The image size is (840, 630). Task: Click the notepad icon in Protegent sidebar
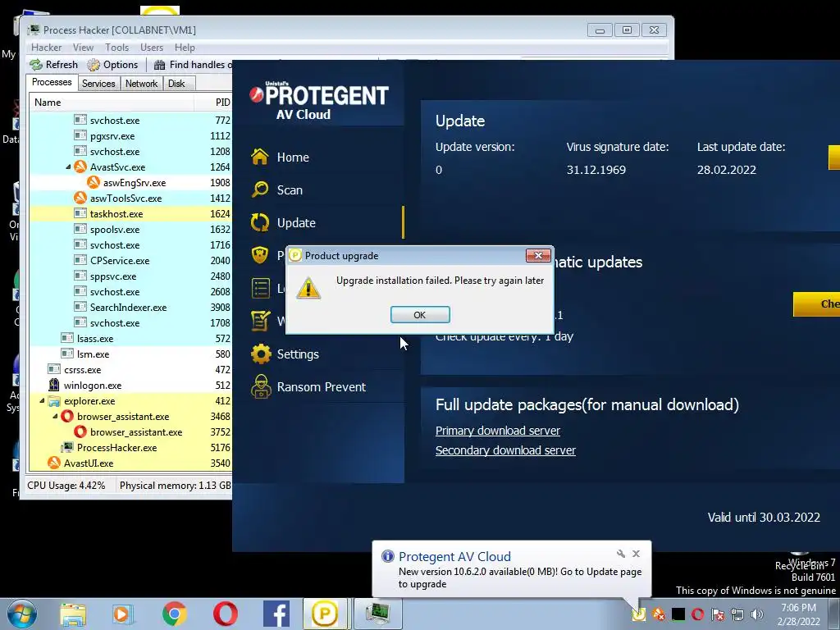pos(261,321)
